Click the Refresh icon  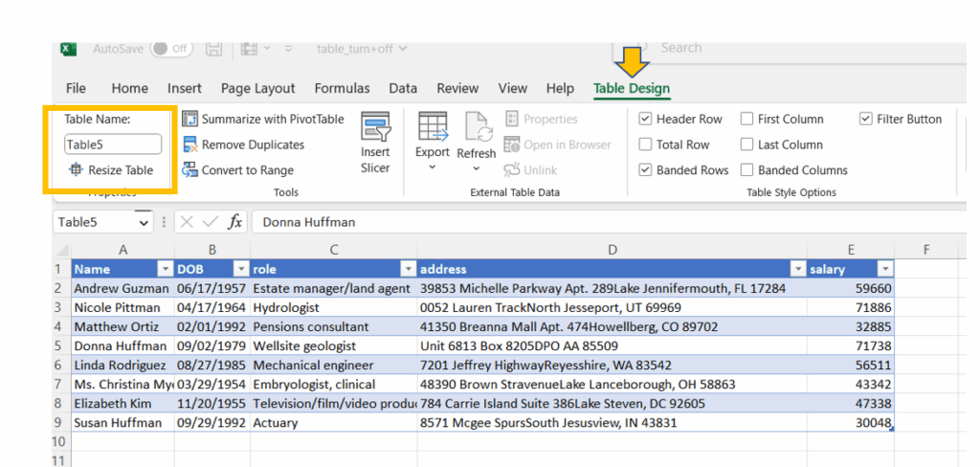(477, 127)
